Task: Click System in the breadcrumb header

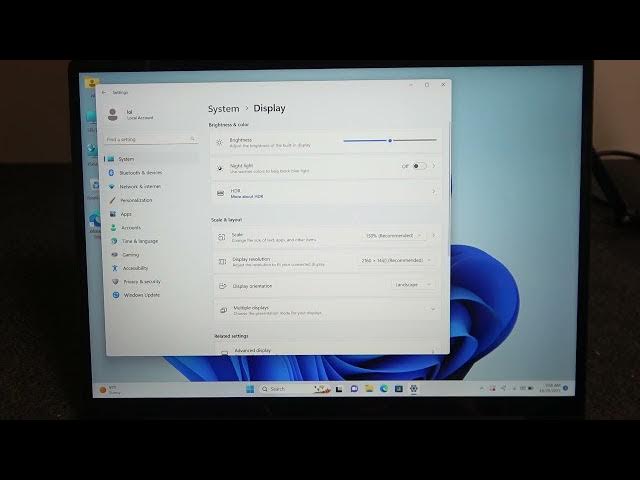Action: click(x=223, y=109)
